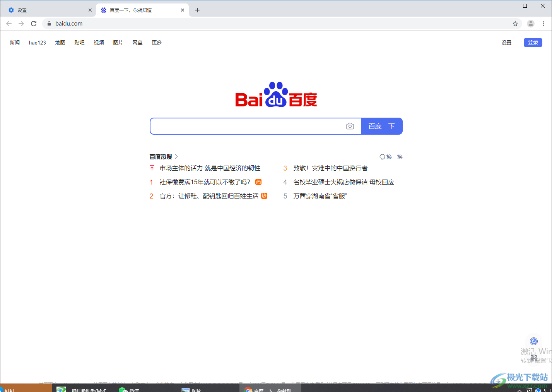
Task: Open Baidu 设置 at top right
Action: pyautogui.click(x=506, y=43)
